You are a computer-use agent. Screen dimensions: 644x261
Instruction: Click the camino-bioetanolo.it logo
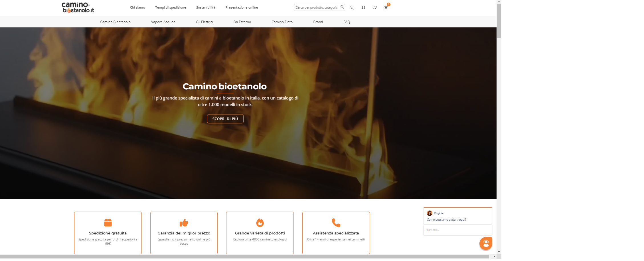[78, 8]
